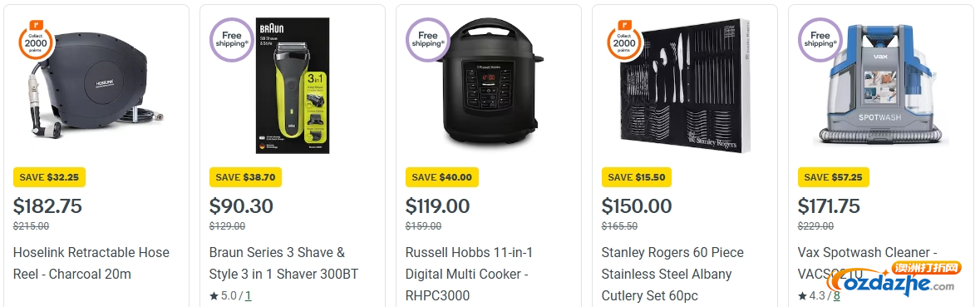Click the star rating icon under Vax Spotwash
The height and width of the screenshot is (307, 980).
point(802,295)
